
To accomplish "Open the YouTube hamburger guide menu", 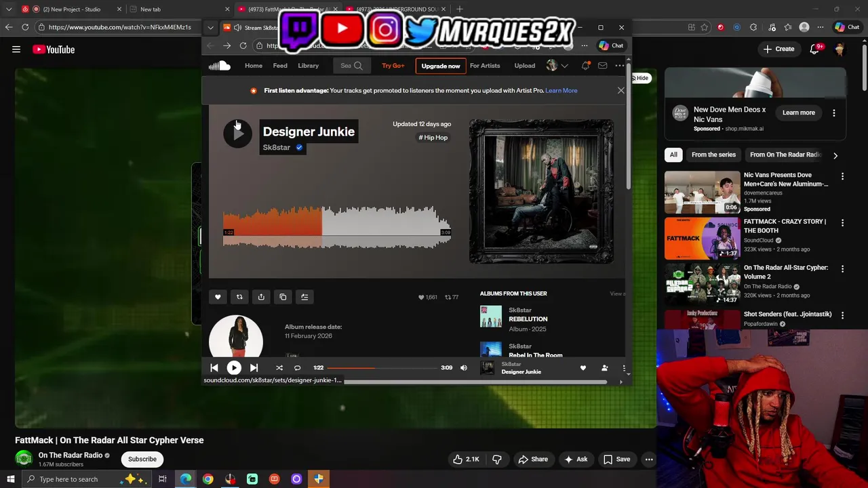I will [16, 49].
